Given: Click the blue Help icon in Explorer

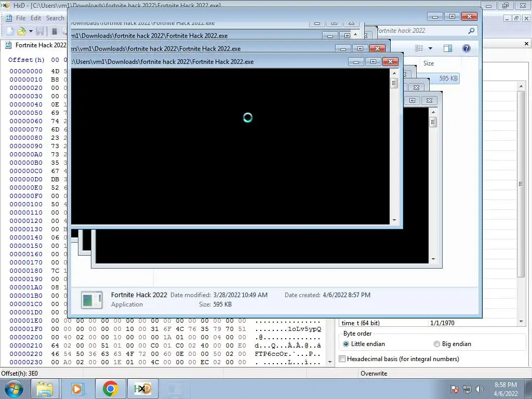Looking at the screenshot, I should coord(467,48).
